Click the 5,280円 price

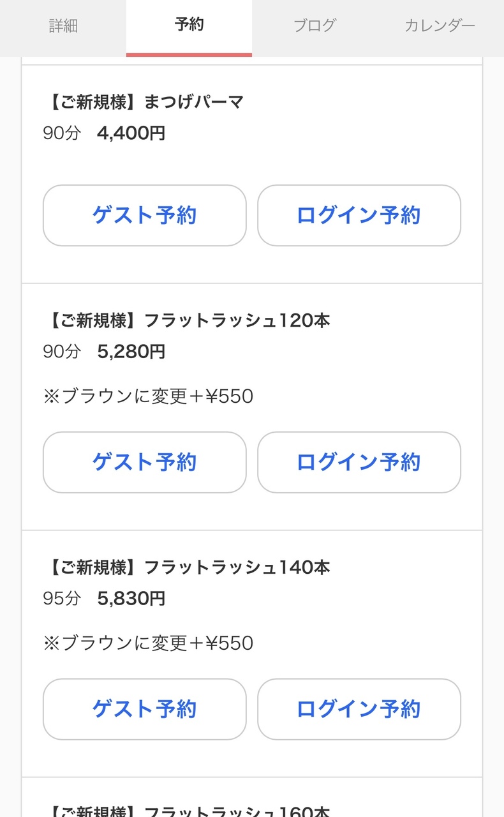click(131, 352)
